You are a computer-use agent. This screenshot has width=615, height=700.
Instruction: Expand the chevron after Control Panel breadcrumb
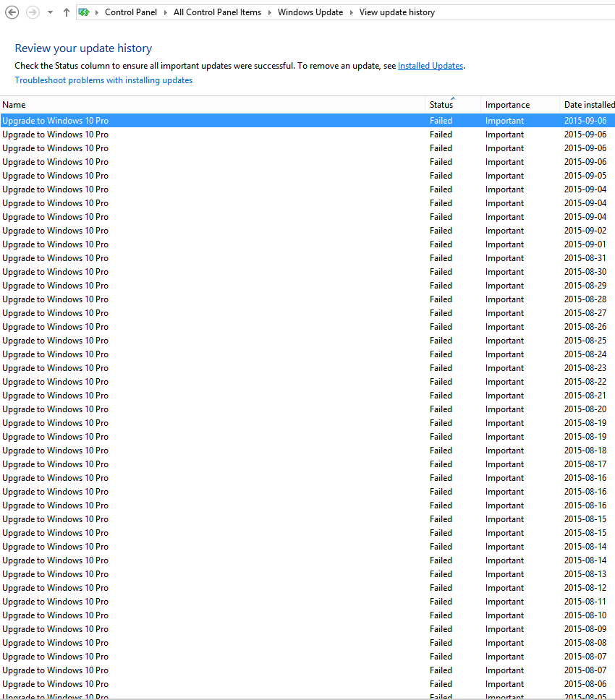[x=165, y=12]
